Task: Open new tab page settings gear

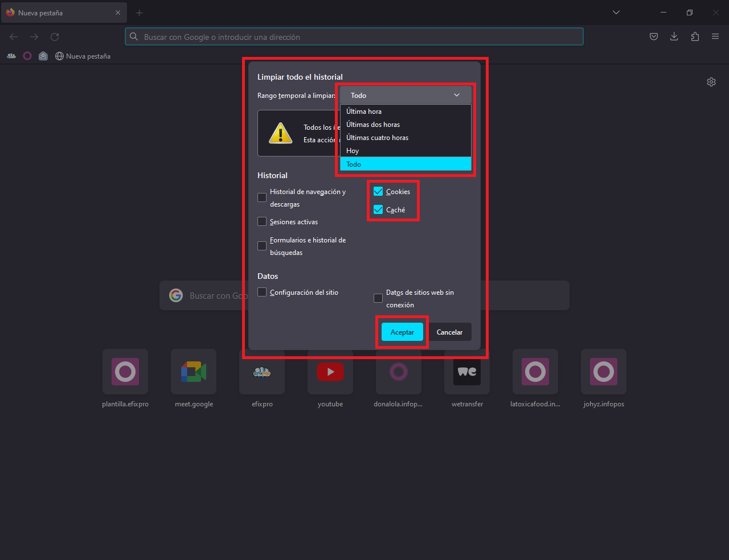Action: coord(711,82)
